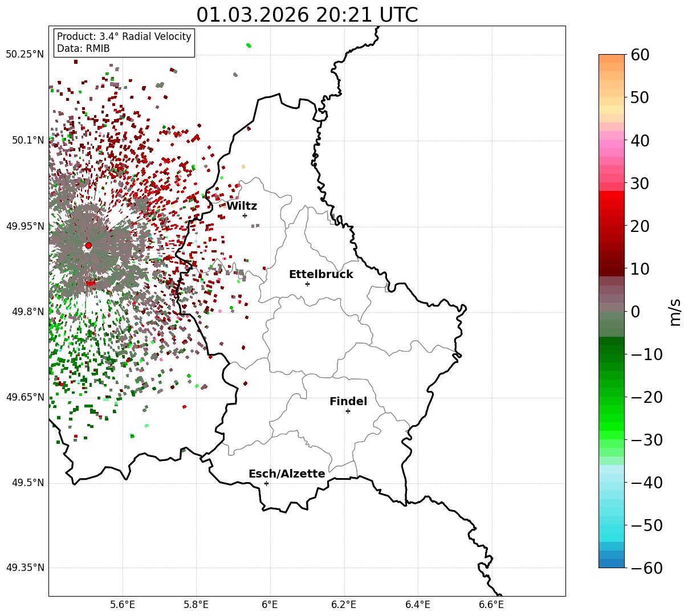Viewport: 688px width, 616px height.
Task: Select the Findel city label
Action: click(x=348, y=402)
